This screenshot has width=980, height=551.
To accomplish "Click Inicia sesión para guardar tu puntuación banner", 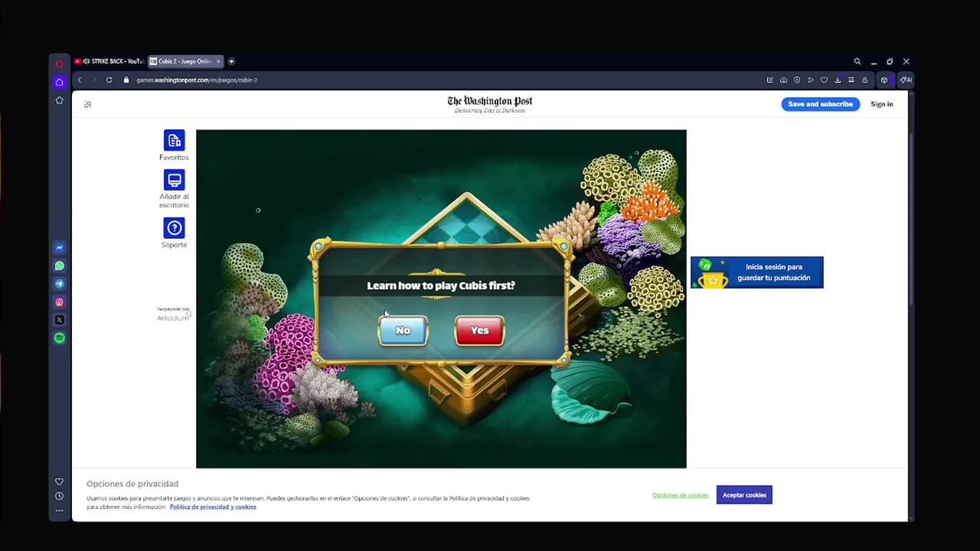I will coord(757,272).
